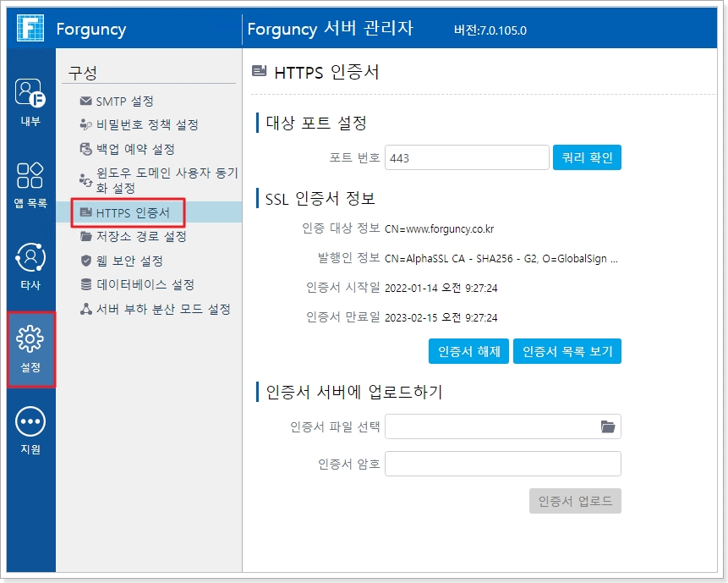
Task: Go to 서버 부하 분산 모드 설정
Action: 163,310
